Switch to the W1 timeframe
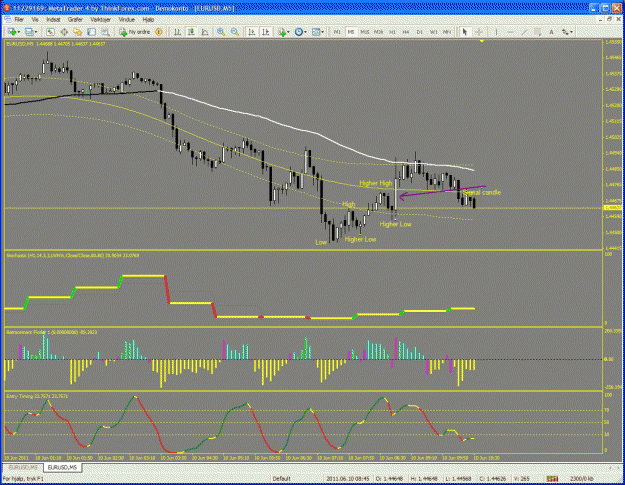The height and width of the screenshot is (485, 625). tap(434, 32)
